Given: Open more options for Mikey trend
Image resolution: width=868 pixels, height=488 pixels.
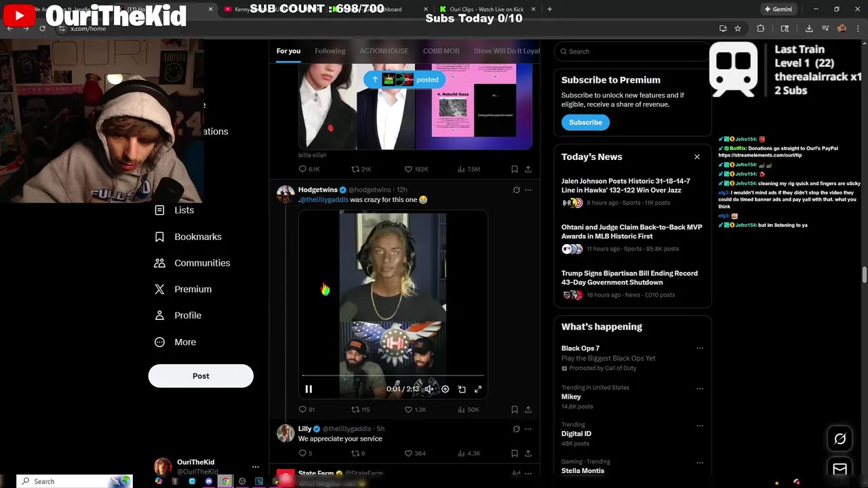Looking at the screenshot, I should 699,389.
